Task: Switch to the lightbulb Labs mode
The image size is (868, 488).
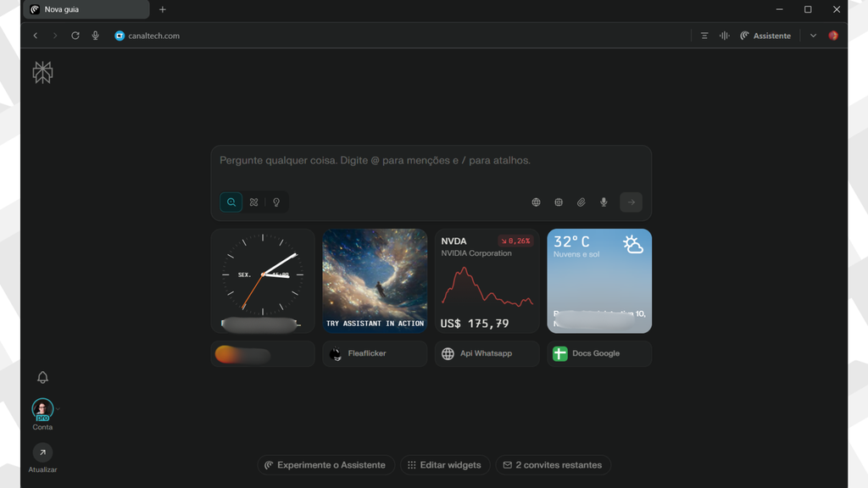Action: click(x=276, y=202)
